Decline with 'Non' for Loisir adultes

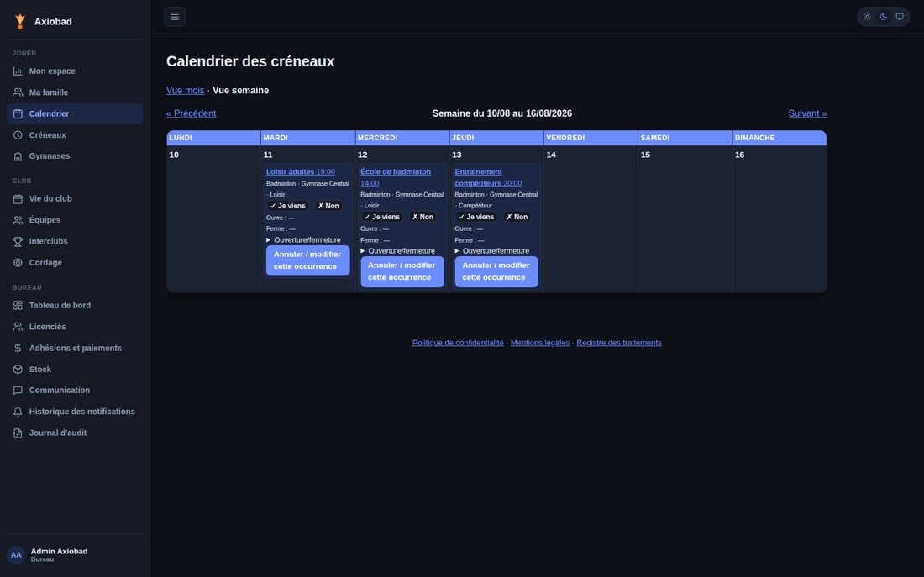(x=328, y=206)
